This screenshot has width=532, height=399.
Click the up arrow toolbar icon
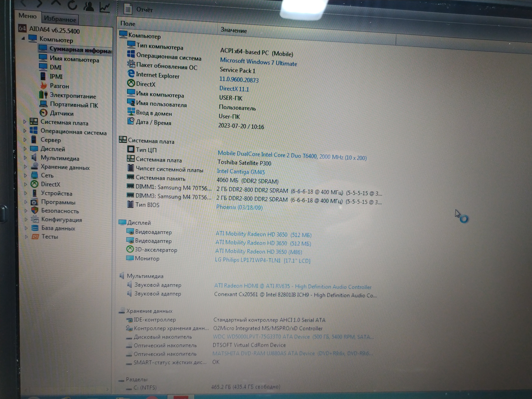[x=56, y=3]
